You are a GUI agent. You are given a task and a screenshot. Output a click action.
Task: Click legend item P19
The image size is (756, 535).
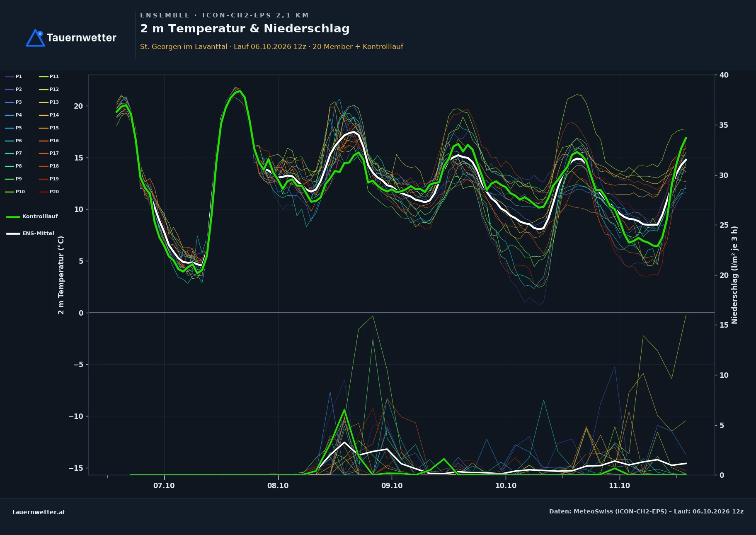[x=49, y=179]
